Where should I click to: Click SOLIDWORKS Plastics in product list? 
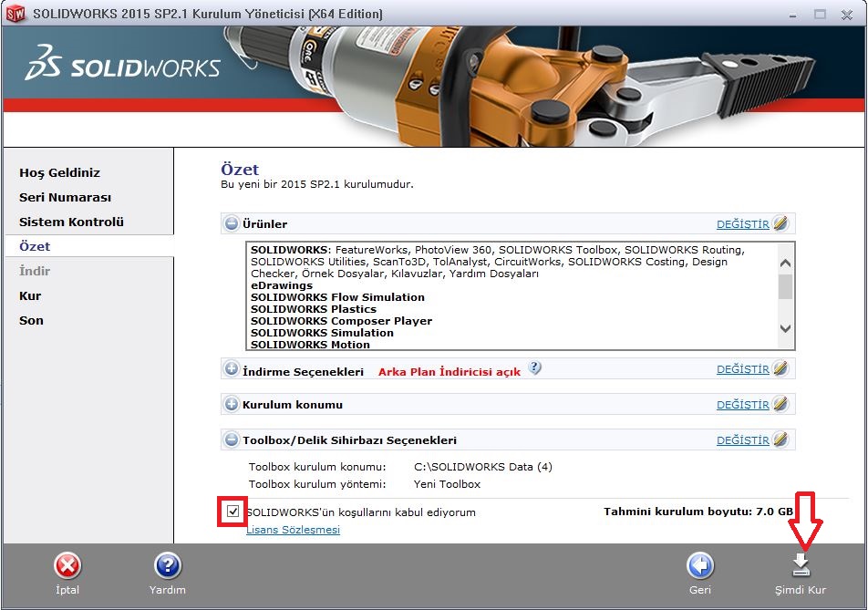point(314,309)
